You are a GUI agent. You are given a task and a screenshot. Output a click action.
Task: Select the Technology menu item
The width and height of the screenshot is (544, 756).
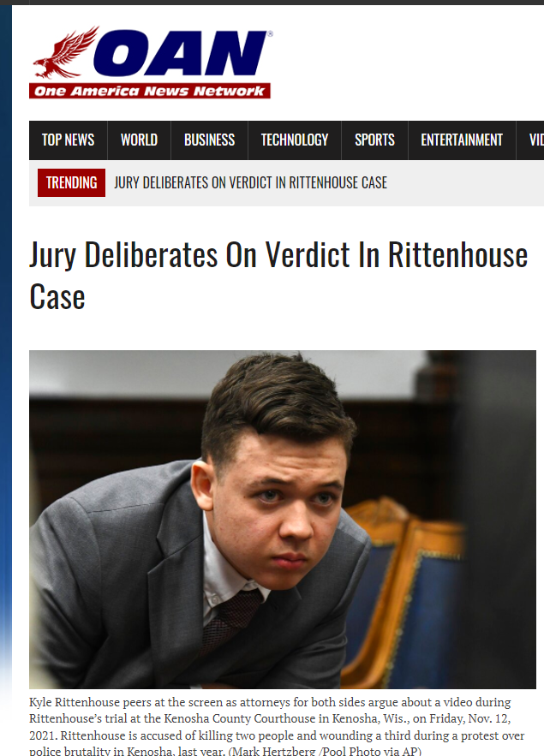coord(295,140)
